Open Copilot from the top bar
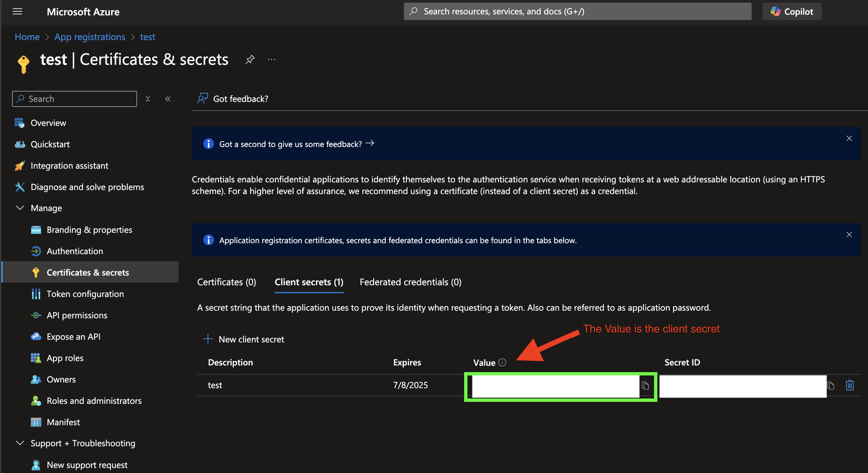The image size is (868, 473). point(791,11)
